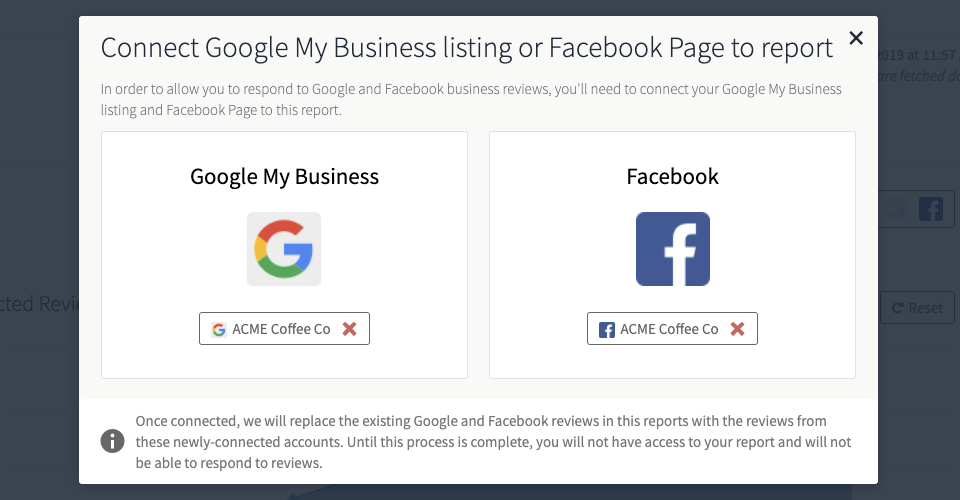Select ACME Coffee Co label under Facebook
The height and width of the screenshot is (500, 960).
669,329
